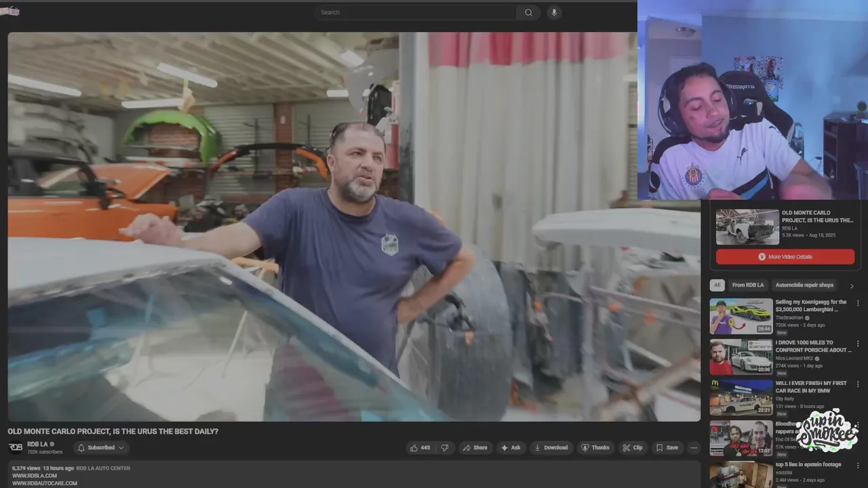Viewport: 868px width, 488px height.
Task: Open WILL I EVER FINISH MY FIRST CAR RACE thumbnail
Action: (741, 397)
